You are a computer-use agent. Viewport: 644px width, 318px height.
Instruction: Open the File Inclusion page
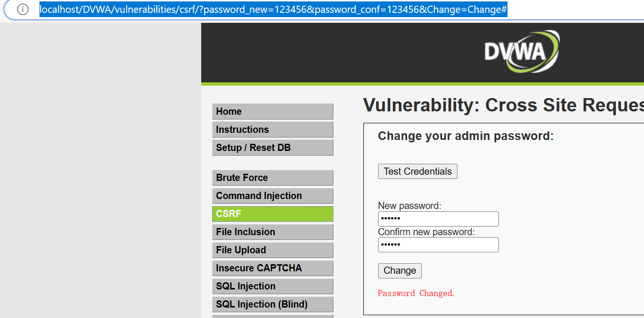[x=273, y=232]
